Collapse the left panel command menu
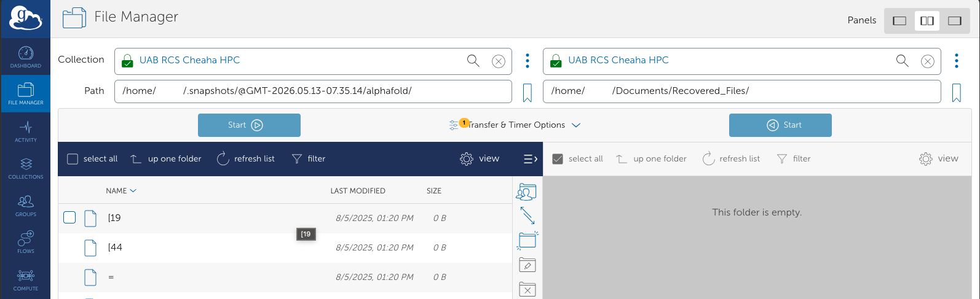This screenshot has width=980, height=299. pyautogui.click(x=530, y=159)
